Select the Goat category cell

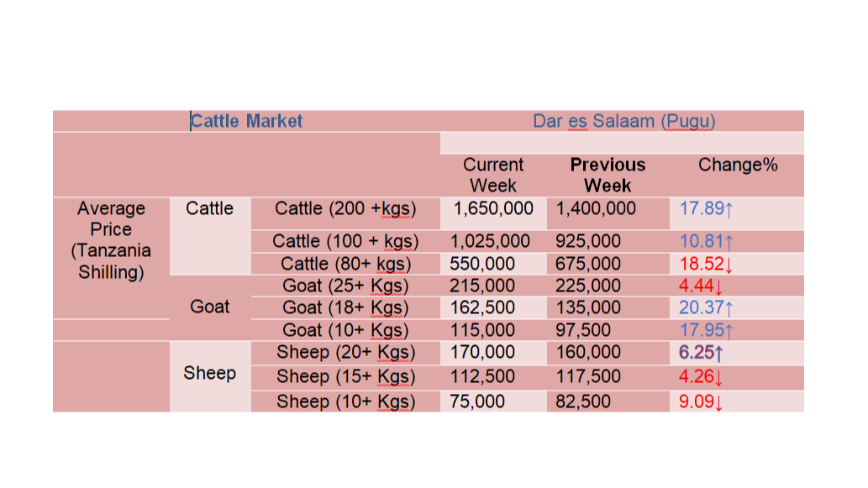pyautogui.click(x=210, y=307)
